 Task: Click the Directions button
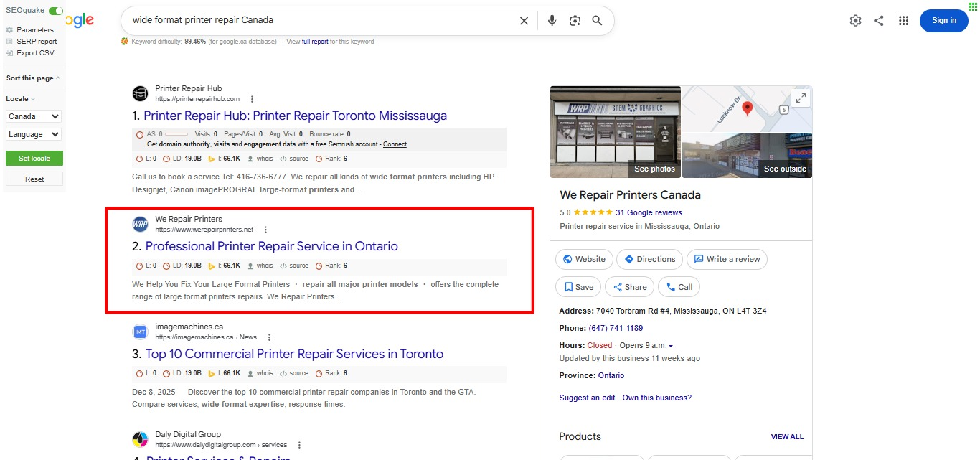[649, 259]
